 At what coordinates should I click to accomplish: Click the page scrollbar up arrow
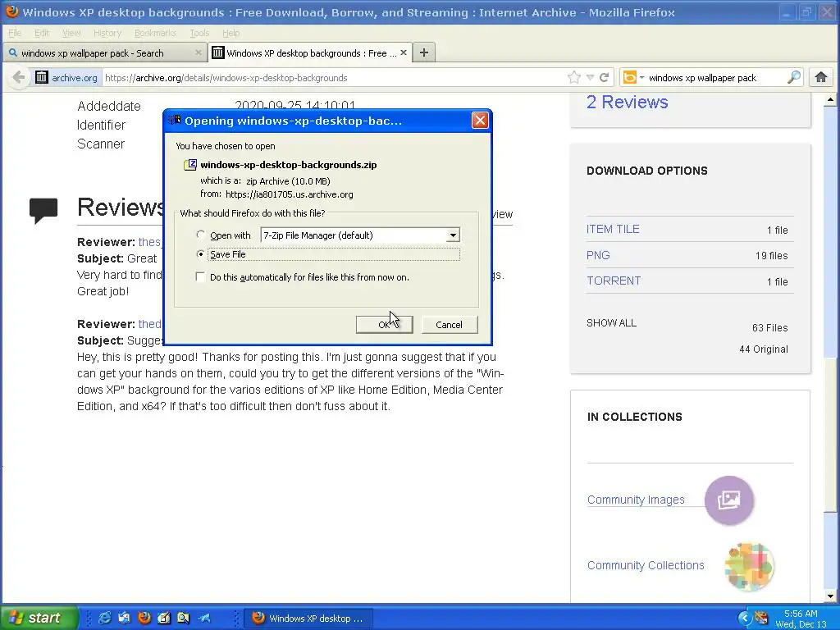point(830,99)
